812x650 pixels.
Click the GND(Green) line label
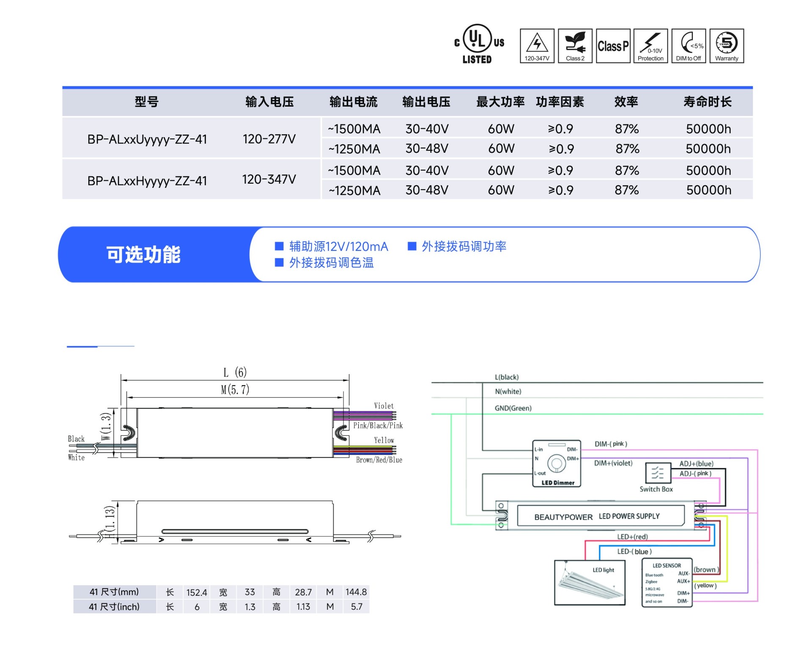tap(513, 408)
